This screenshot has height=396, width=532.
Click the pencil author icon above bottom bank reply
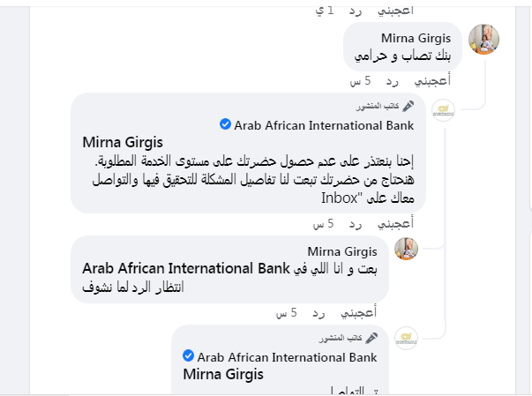click(x=371, y=338)
